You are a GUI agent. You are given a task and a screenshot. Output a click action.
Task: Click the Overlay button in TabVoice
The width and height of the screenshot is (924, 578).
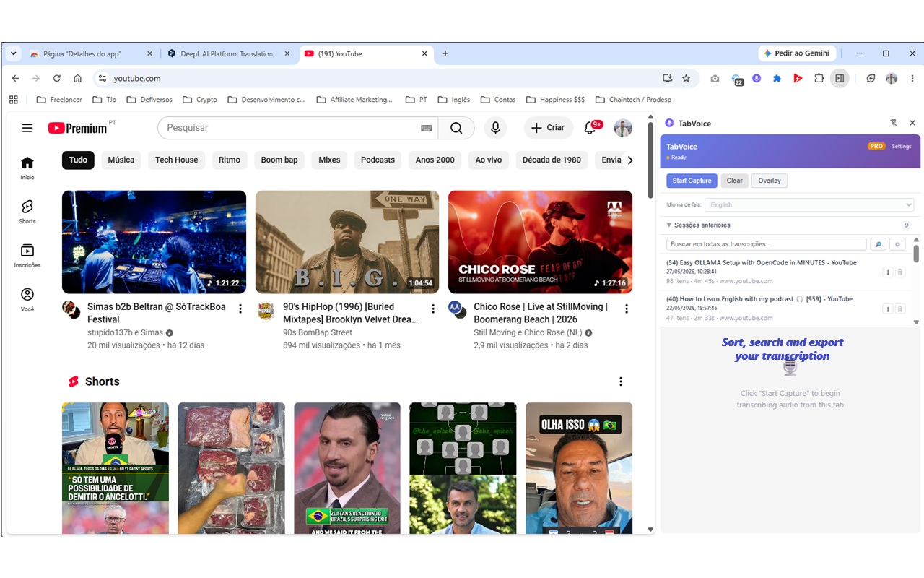pyautogui.click(x=770, y=181)
